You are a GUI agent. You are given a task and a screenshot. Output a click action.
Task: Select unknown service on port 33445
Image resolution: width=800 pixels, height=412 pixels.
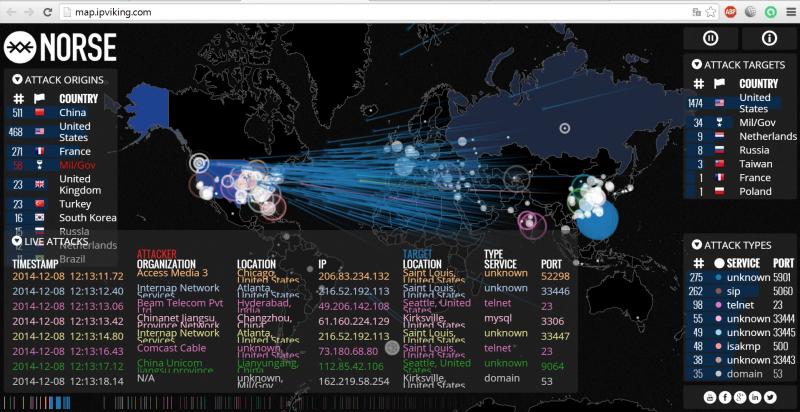(740, 333)
